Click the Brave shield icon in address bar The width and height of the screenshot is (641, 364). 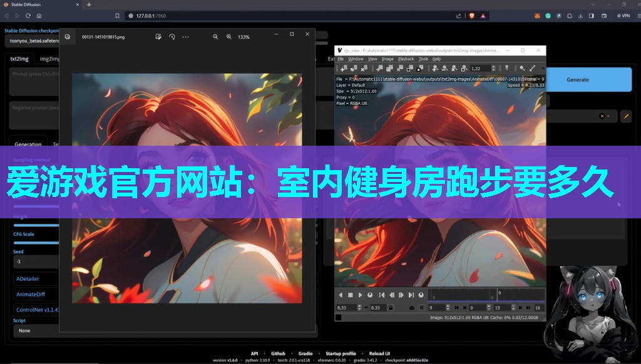click(471, 16)
